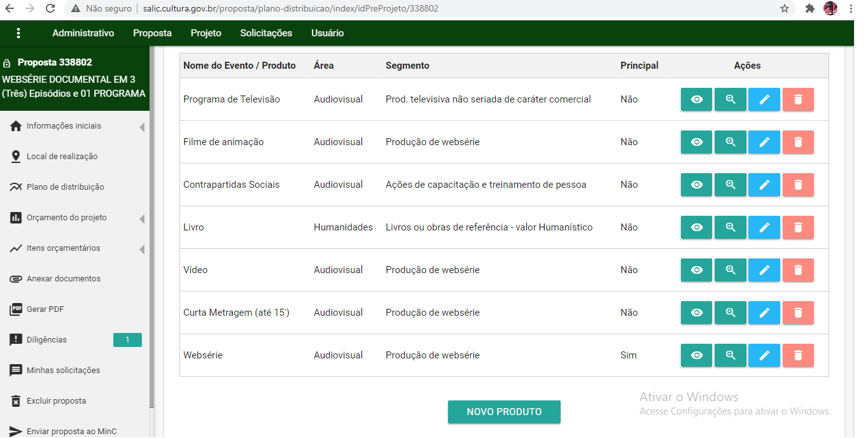This screenshot has height=438, width=868.
Task: Click eye icon for Curta Metragem row
Action: pyautogui.click(x=697, y=313)
